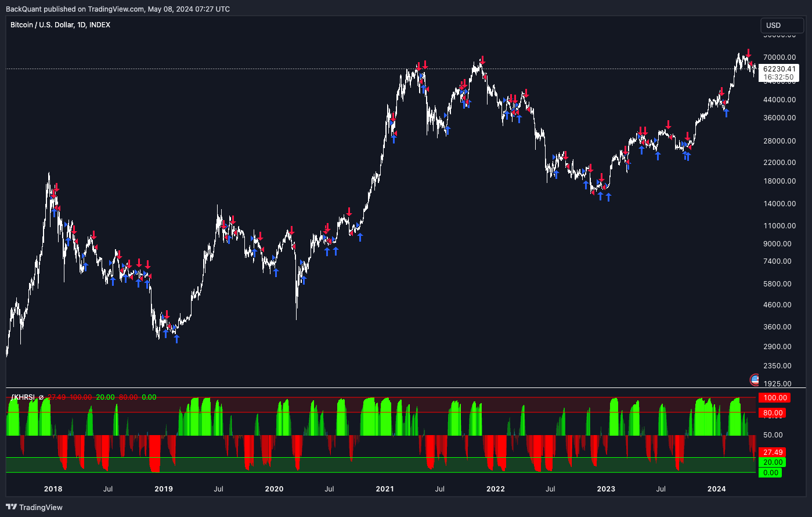Click the 70000.00 price axis label
The image size is (812, 517).
pos(779,58)
